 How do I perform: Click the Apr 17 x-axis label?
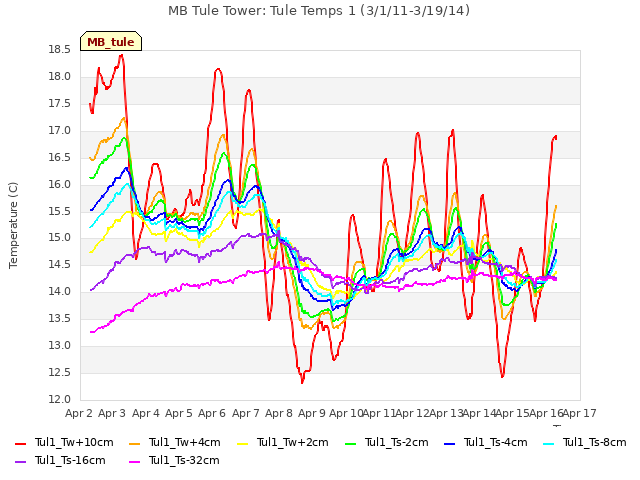[580, 413]
